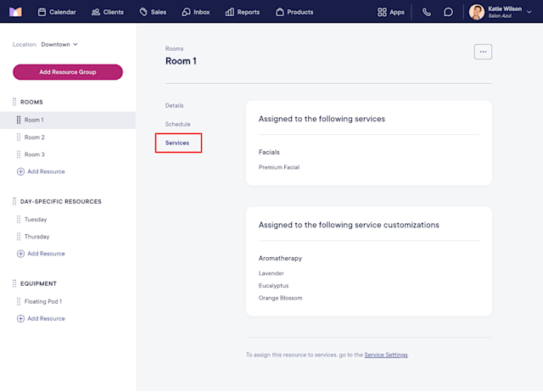This screenshot has height=392, width=543.
Task: Click the drag handle beside ROOMS group
Action: (x=14, y=102)
